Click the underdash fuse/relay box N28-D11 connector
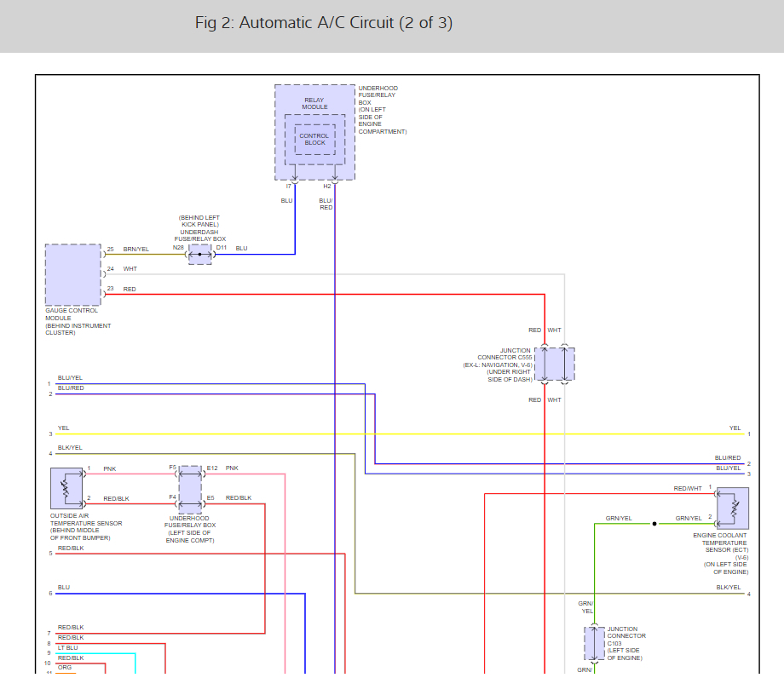The width and height of the screenshot is (784, 695). coord(200,254)
